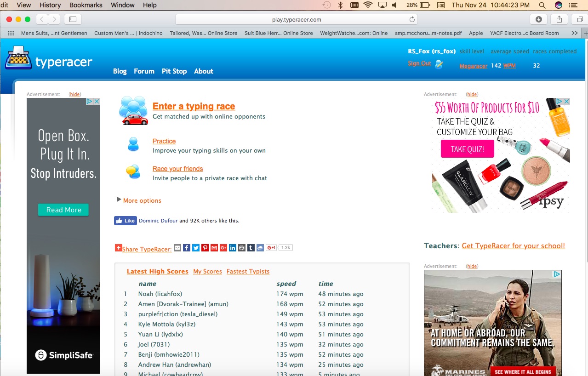Hide the Marines advertisement

[472, 266]
